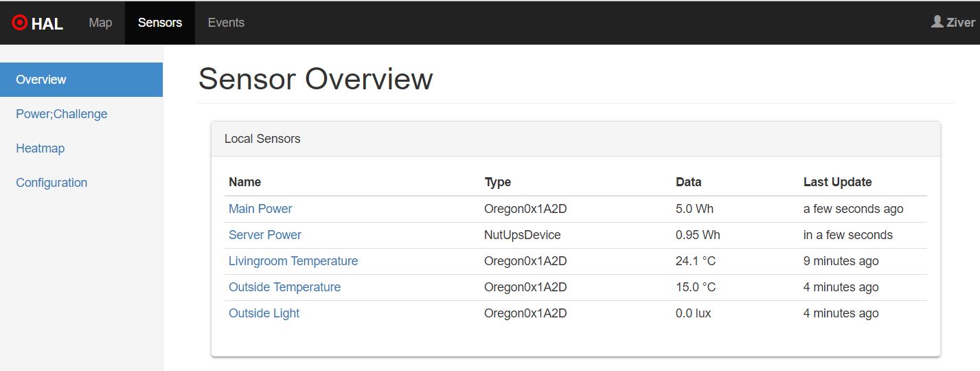Click the NutUpsDevice type cell
Screen dimensions: 980x371
(523, 235)
